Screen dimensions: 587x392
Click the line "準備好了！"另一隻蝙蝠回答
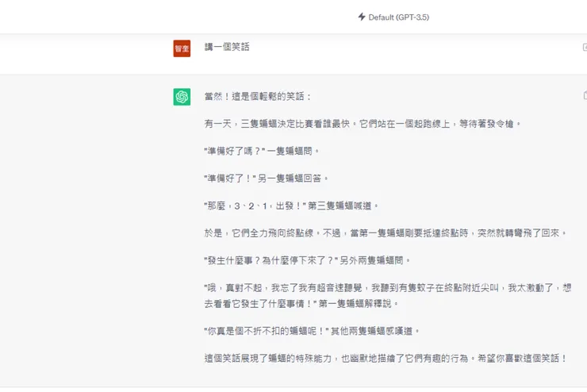tap(267, 179)
